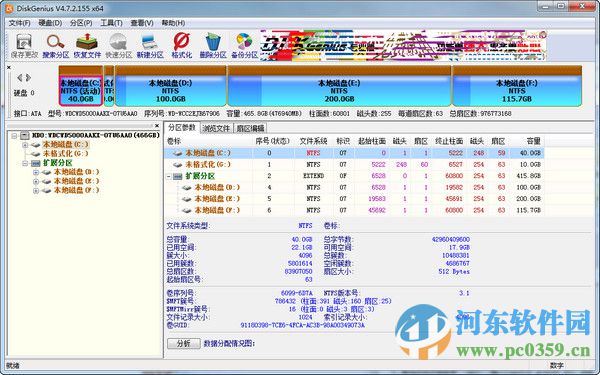This screenshot has width=600, height=375.
Task: Click extended partition icon in partition table
Action: [x=177, y=176]
